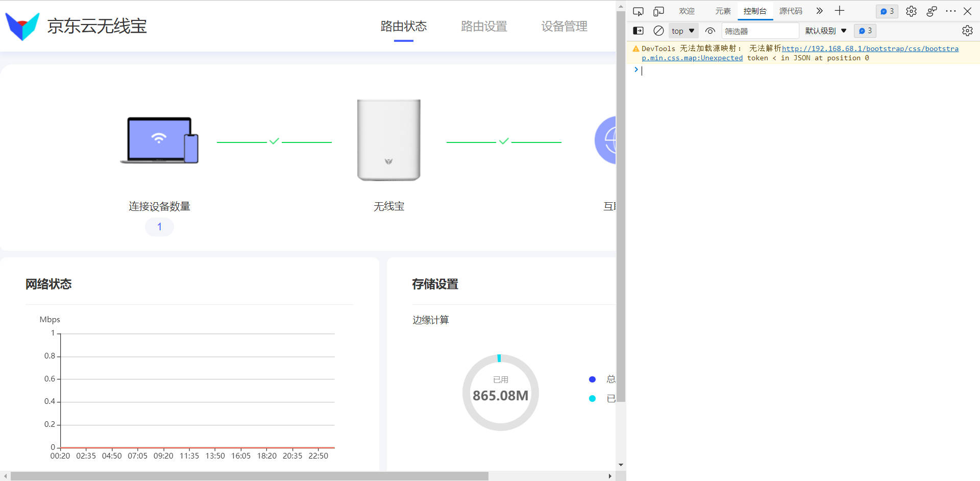
Task: Clear the console with the clear icon
Action: 658,31
